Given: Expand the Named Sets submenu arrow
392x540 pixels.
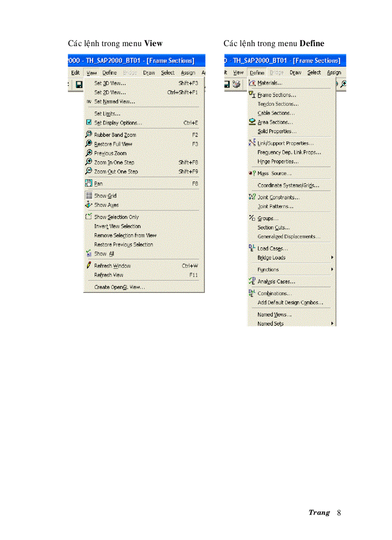Looking at the screenshot, I should pyautogui.click(x=332, y=324).
